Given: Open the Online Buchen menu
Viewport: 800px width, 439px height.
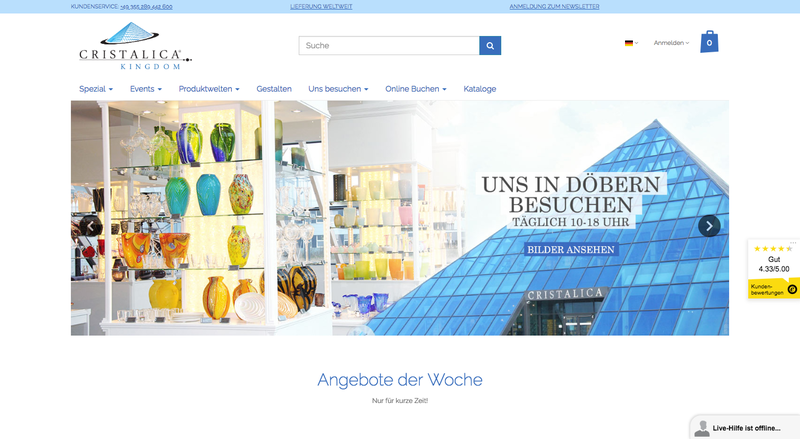Looking at the screenshot, I should [x=416, y=89].
